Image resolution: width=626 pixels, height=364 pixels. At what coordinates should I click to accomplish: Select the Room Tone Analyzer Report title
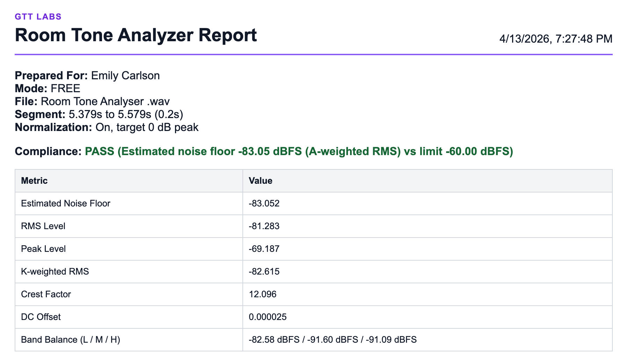click(x=136, y=35)
